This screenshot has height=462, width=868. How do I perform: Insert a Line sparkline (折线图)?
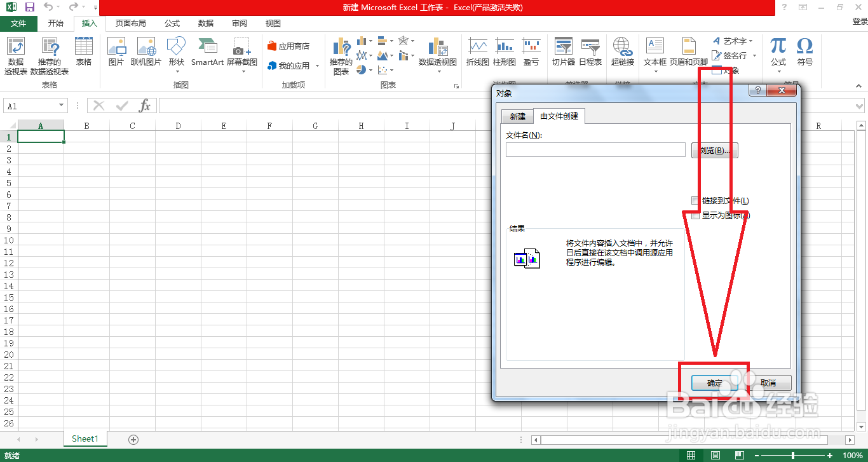click(477, 52)
